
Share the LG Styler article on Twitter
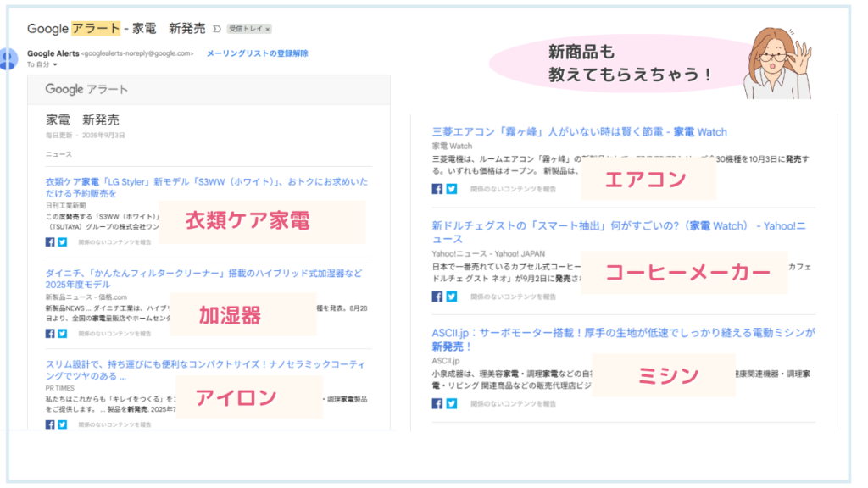tap(63, 241)
